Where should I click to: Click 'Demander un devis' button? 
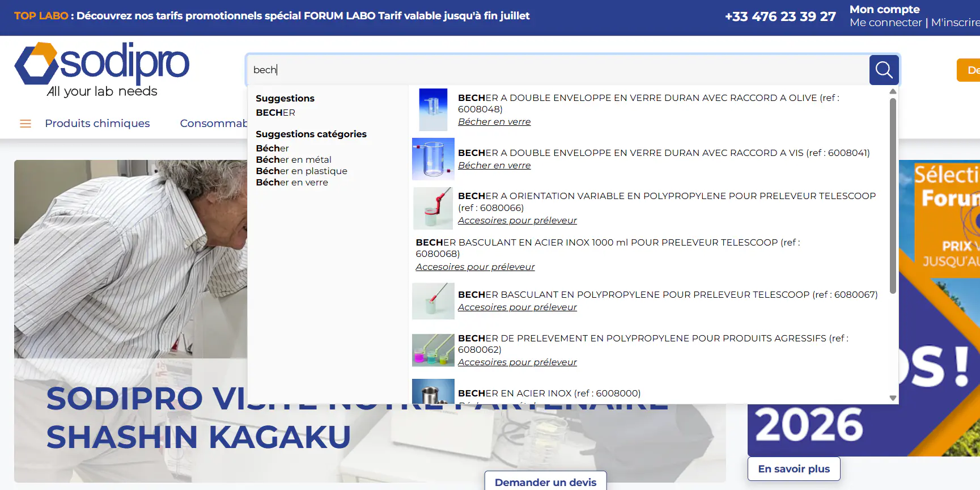pyautogui.click(x=545, y=481)
